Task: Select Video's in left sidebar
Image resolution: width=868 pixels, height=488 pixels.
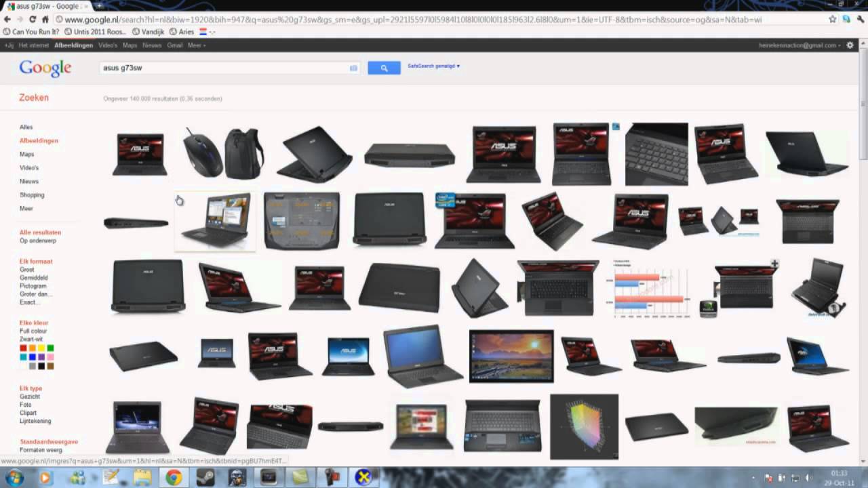Action: 29,168
